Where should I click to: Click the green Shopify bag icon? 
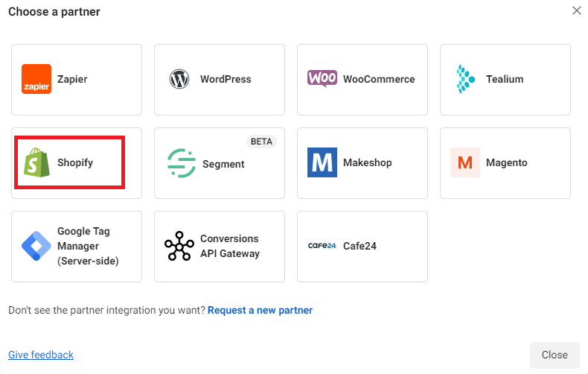coord(36,162)
